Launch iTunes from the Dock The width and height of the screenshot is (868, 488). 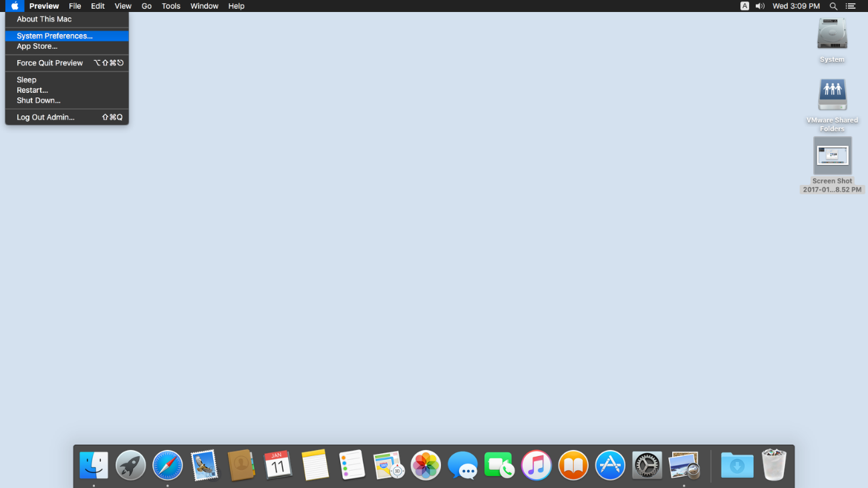coord(536,465)
